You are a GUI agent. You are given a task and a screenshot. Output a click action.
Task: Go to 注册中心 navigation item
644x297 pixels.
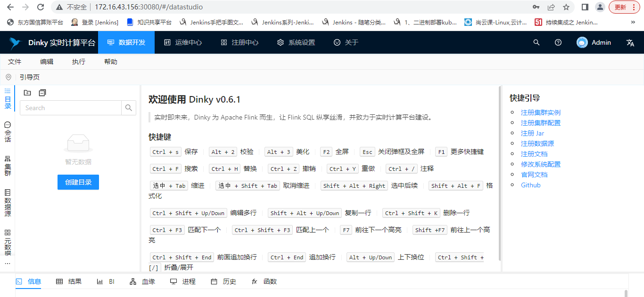pos(239,42)
